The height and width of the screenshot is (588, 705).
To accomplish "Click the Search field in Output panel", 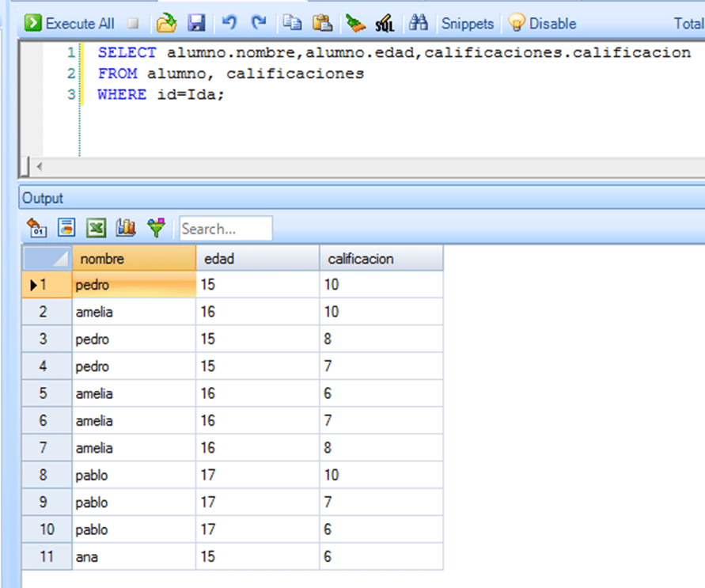I will (226, 229).
